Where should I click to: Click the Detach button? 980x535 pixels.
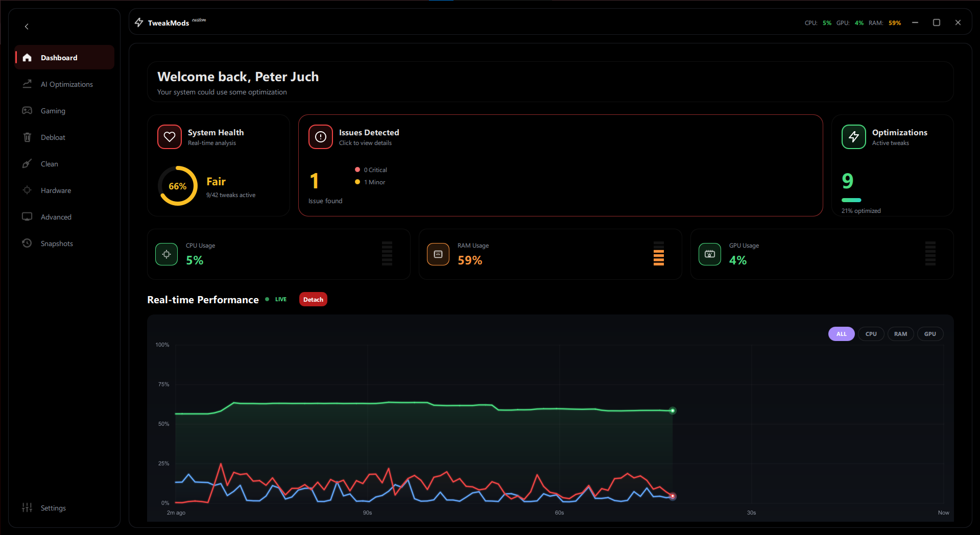(313, 299)
